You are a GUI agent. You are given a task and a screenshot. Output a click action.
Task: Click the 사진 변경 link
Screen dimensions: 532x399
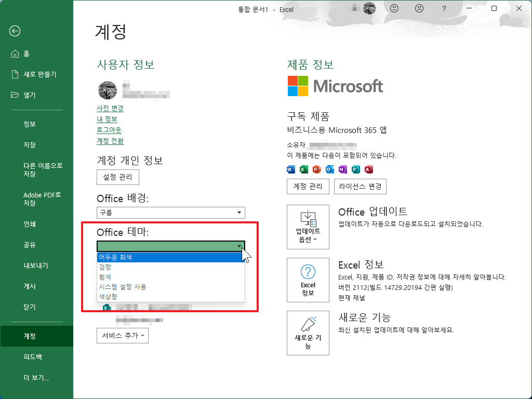tap(110, 108)
